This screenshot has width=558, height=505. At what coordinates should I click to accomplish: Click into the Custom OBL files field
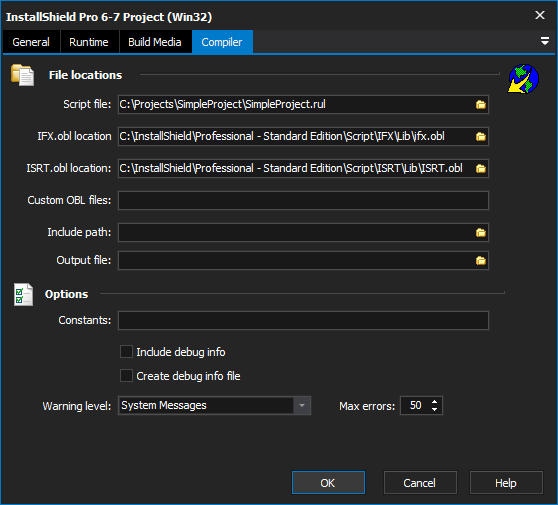[x=303, y=201]
